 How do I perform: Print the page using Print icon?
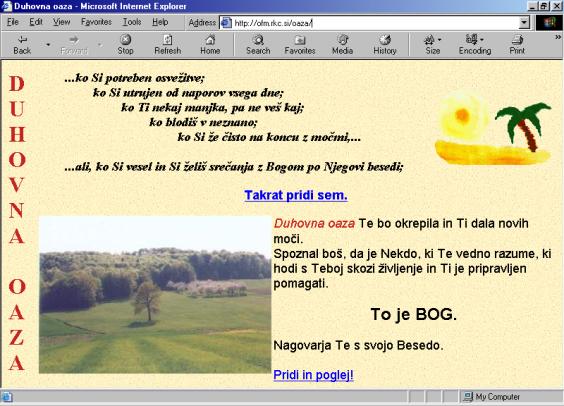point(517,45)
